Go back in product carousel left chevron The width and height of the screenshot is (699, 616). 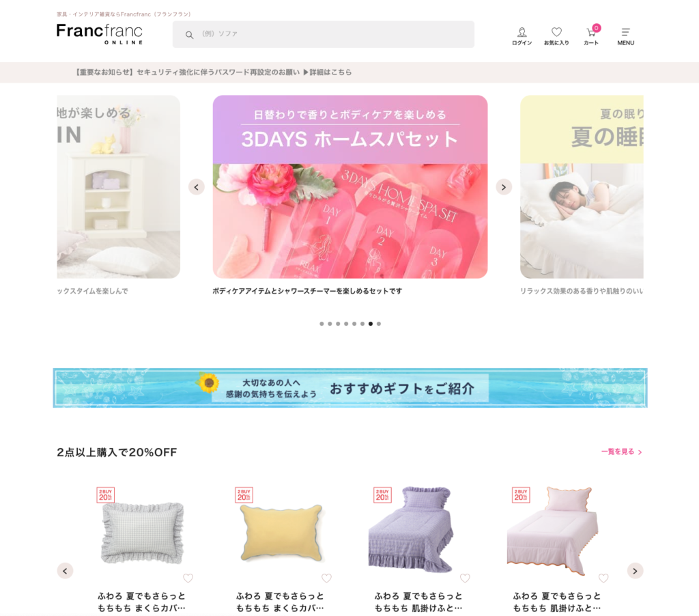(65, 570)
